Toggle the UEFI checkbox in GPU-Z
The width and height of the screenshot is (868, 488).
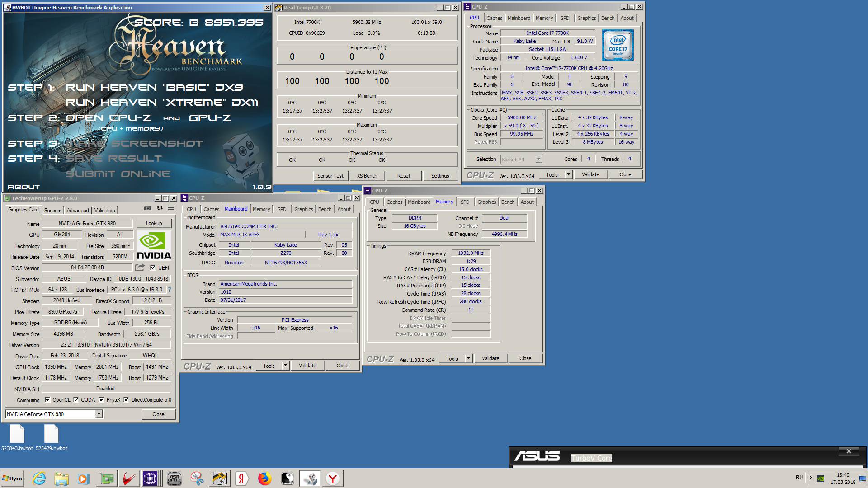(153, 267)
